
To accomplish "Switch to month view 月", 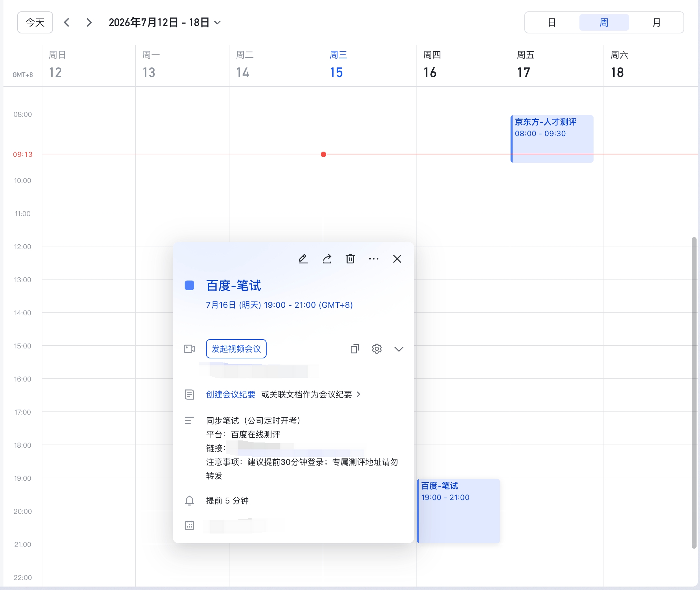I will [x=657, y=22].
